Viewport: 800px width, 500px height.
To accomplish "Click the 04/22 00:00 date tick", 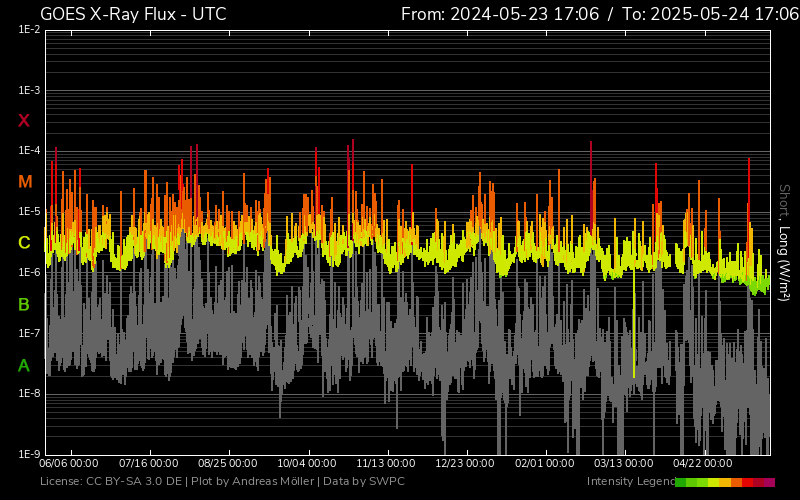I will pyautogui.click(x=703, y=464).
